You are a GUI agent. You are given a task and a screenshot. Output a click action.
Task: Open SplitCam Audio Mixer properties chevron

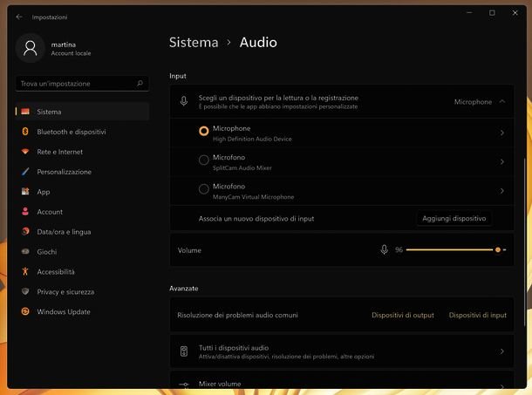coord(502,162)
